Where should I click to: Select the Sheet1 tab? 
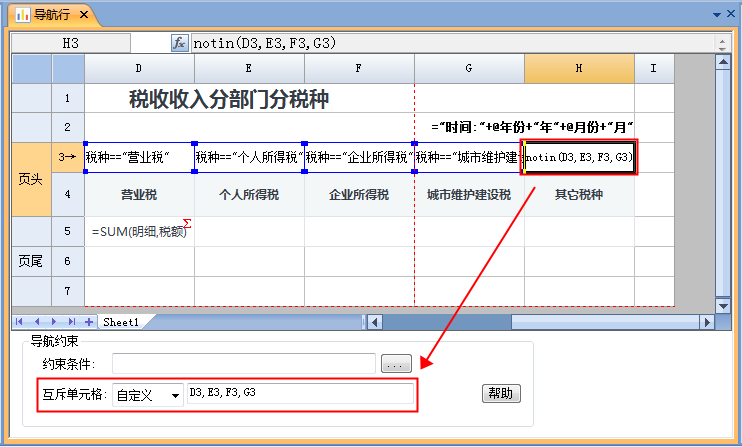(121, 322)
